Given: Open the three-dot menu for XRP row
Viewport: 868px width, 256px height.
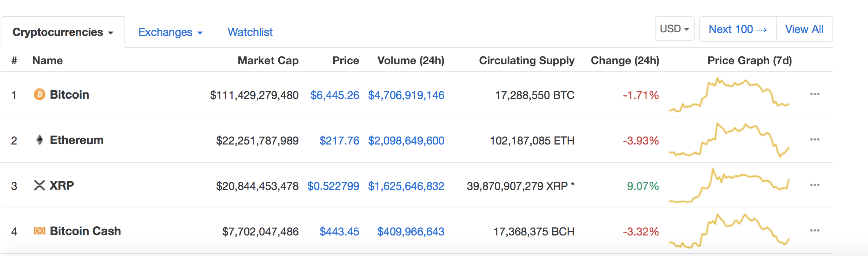Looking at the screenshot, I should 815,185.
